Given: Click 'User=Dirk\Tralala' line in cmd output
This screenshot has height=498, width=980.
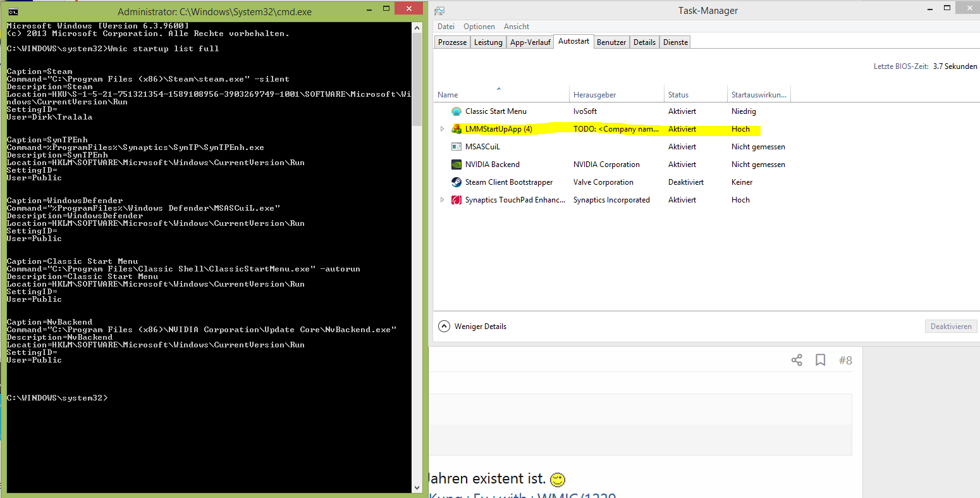Looking at the screenshot, I should pyautogui.click(x=50, y=117).
